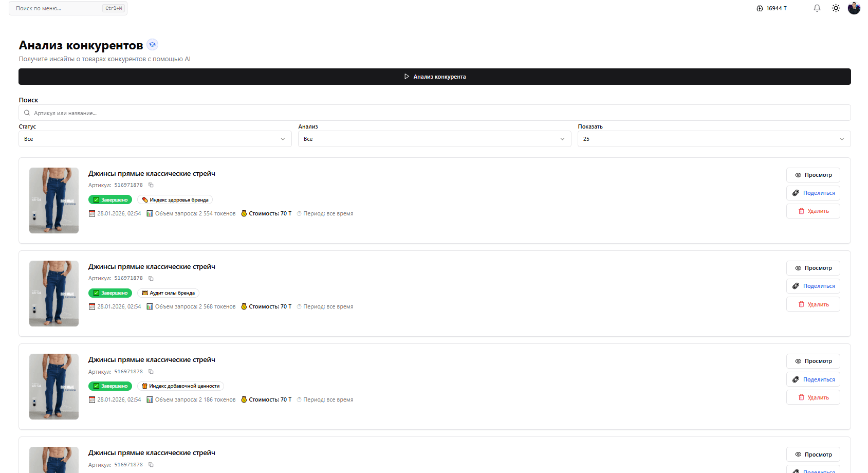Open the Показать dropdown showing 25

pos(714,139)
